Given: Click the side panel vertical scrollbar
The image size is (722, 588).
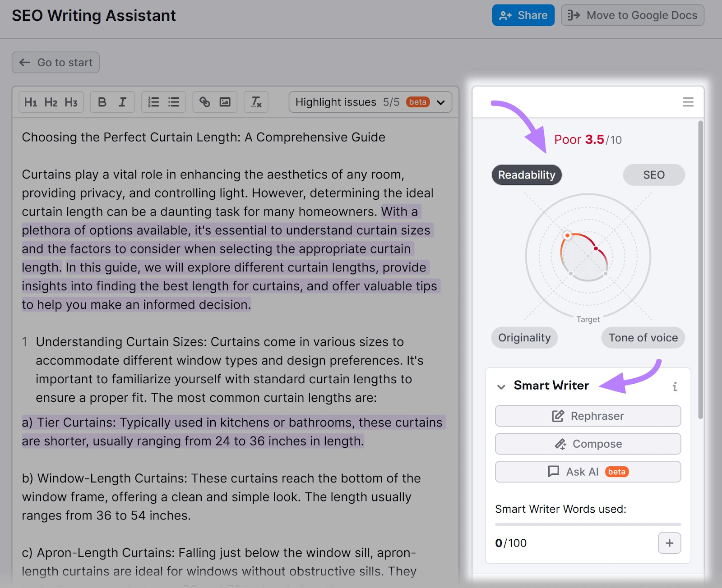Looking at the screenshot, I should coord(700,270).
